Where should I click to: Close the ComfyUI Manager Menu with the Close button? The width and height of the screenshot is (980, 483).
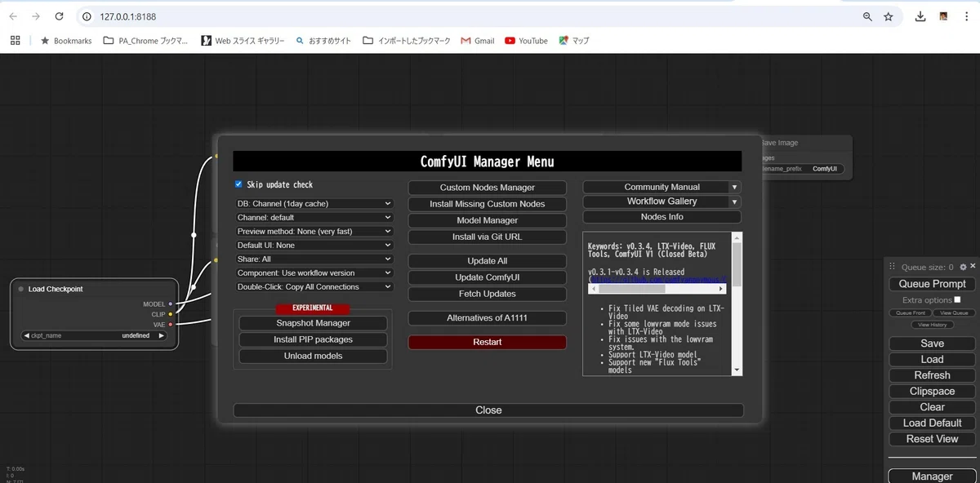pos(488,410)
